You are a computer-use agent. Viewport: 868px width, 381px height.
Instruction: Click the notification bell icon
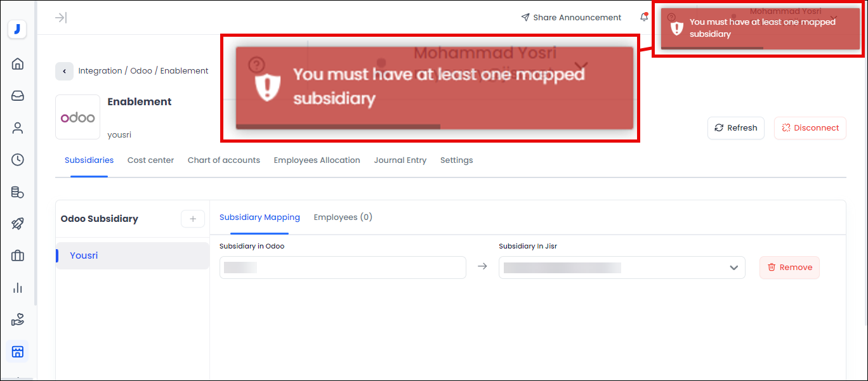pos(644,17)
